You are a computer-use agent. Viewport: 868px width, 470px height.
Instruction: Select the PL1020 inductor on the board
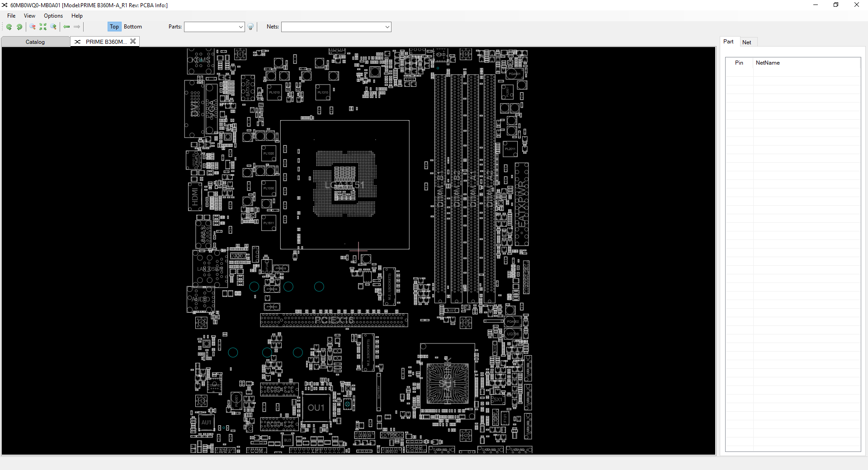coord(269,153)
